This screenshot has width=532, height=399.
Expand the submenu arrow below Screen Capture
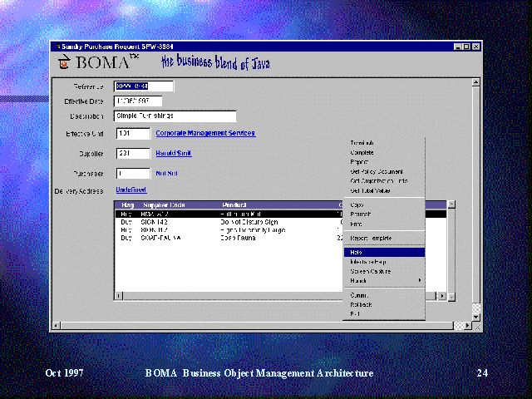click(419, 281)
